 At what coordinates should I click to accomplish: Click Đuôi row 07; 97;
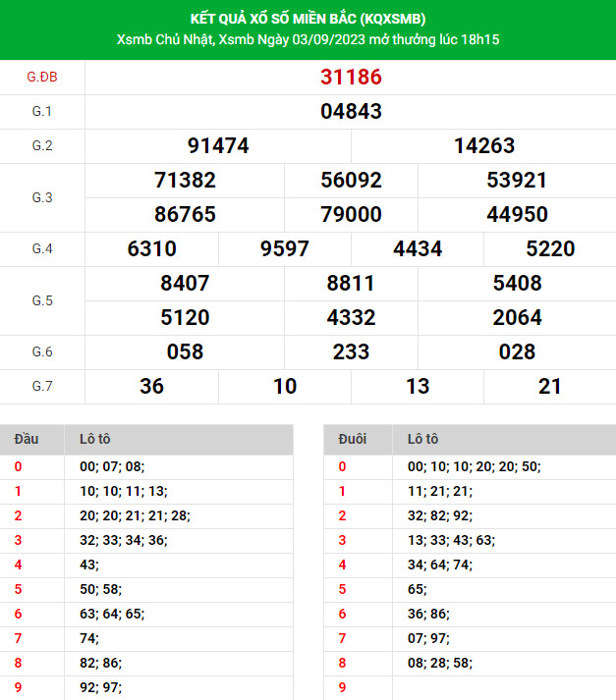point(470,639)
